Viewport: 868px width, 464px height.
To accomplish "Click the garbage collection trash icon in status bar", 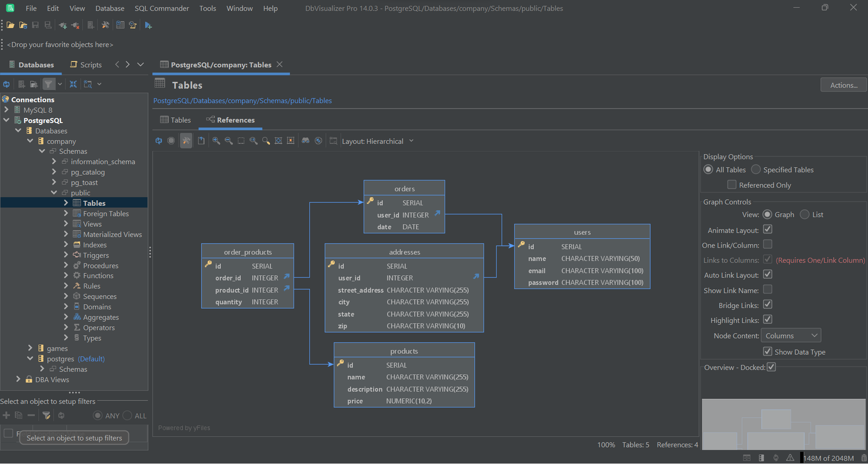I will coord(864,457).
